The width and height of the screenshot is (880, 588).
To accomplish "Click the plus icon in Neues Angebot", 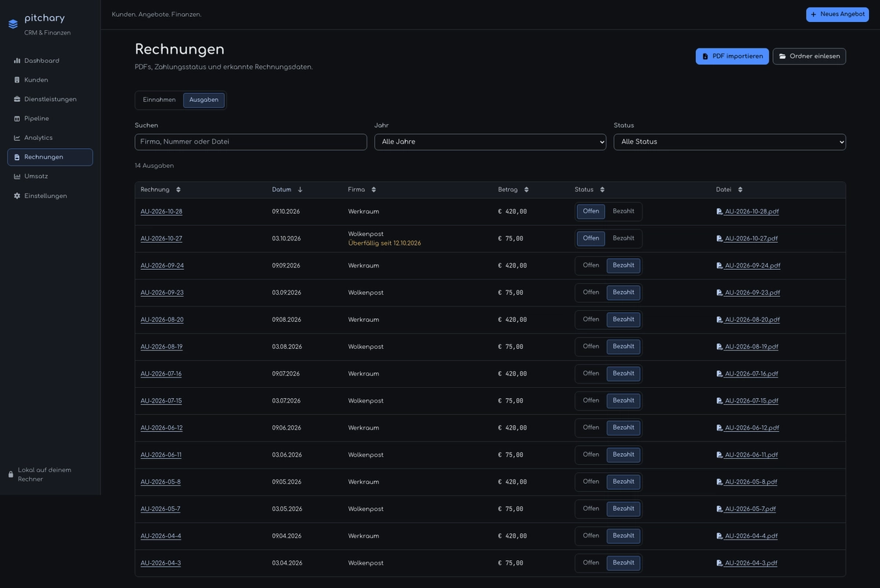I will click(x=813, y=14).
